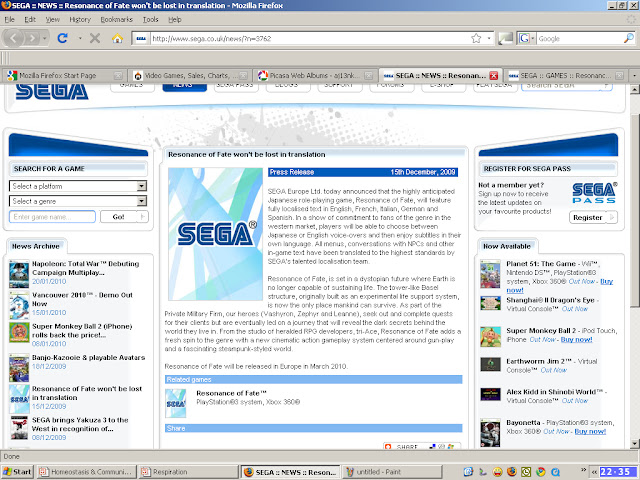Open the View menu
The image size is (640, 480).
[53, 19]
